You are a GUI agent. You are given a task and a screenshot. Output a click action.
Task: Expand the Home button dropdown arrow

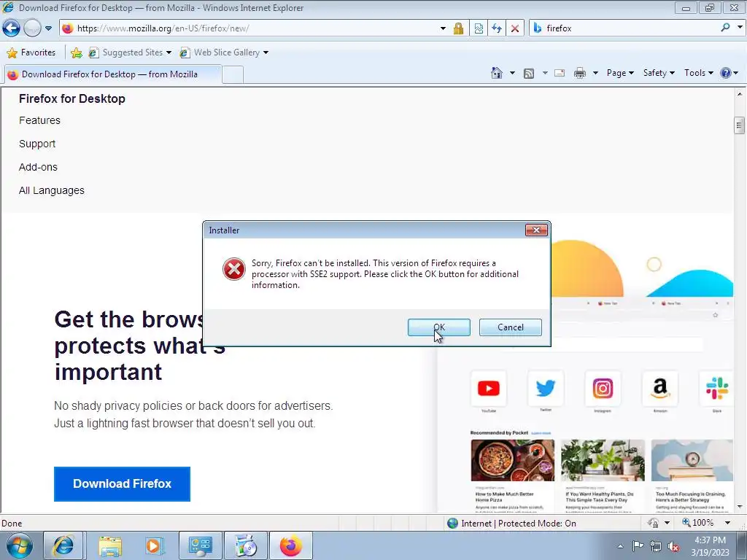coord(512,73)
